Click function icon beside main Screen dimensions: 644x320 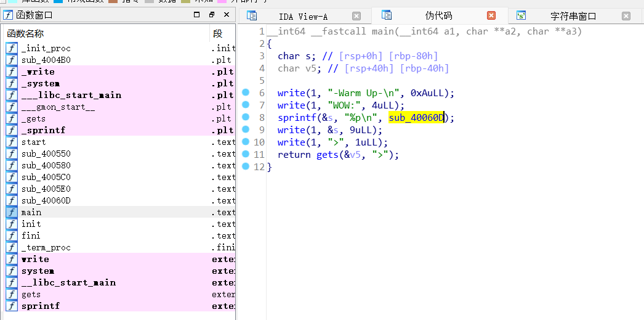(12, 212)
